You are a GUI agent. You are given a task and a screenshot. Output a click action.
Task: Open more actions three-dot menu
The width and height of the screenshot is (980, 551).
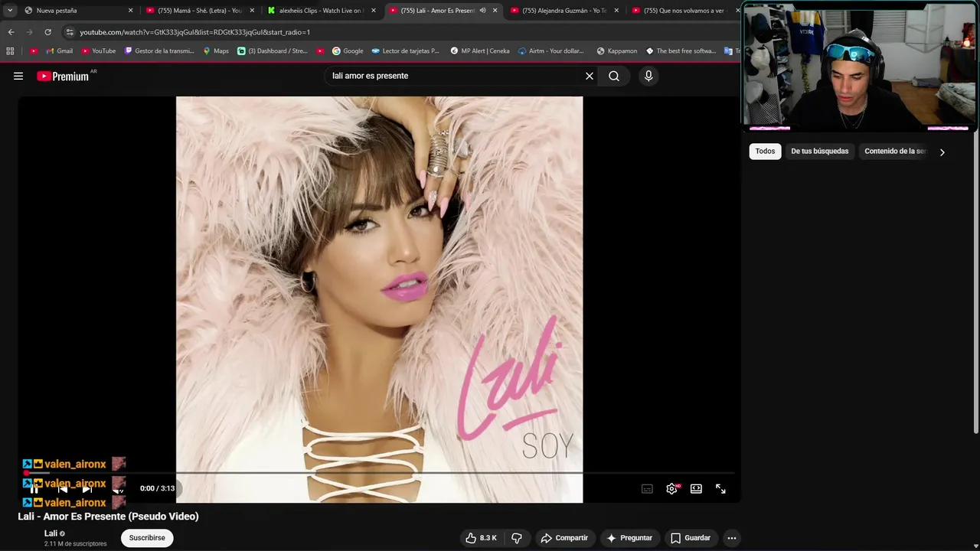click(x=732, y=538)
